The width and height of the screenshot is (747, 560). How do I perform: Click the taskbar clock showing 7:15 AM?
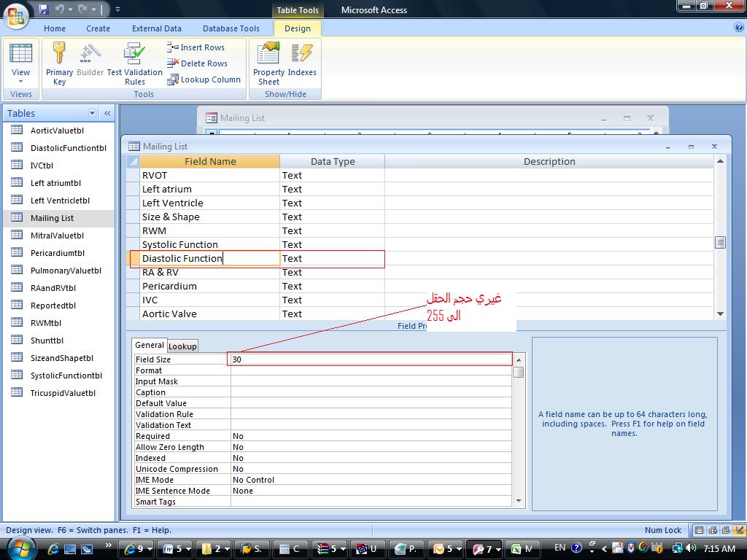(719, 548)
